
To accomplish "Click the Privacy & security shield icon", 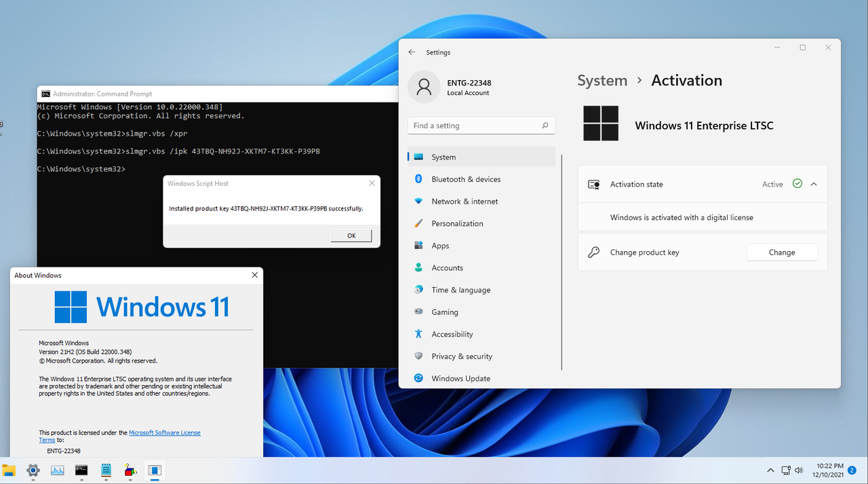I will coord(418,356).
